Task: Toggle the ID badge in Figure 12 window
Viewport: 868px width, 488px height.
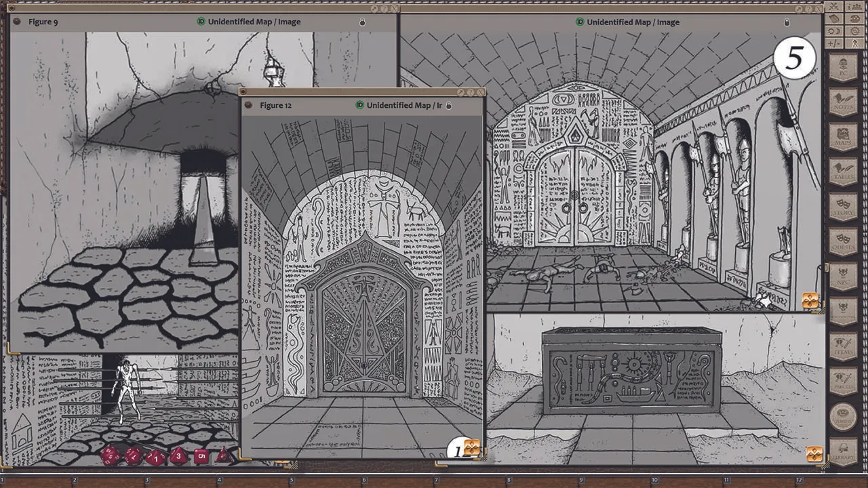Action: click(360, 106)
